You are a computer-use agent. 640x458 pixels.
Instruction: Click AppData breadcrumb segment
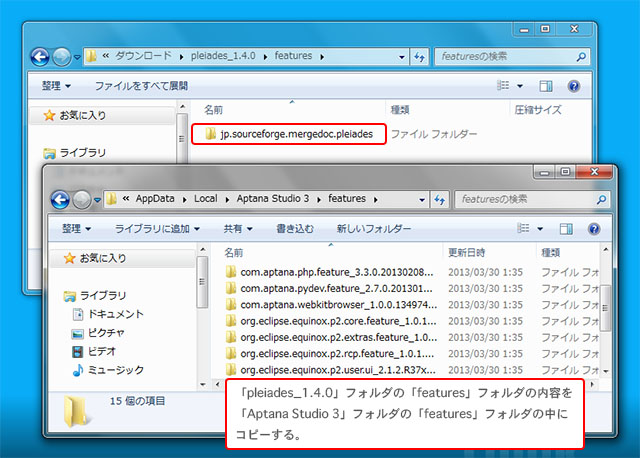(155, 199)
